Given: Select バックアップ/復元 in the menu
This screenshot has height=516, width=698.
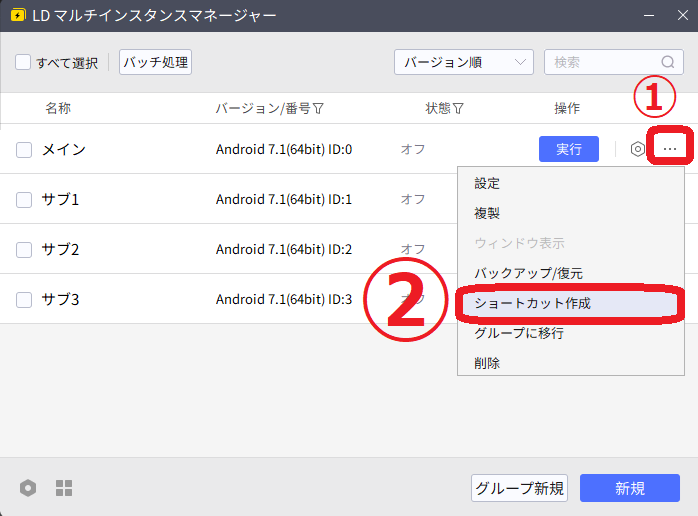Looking at the screenshot, I should point(528,273).
